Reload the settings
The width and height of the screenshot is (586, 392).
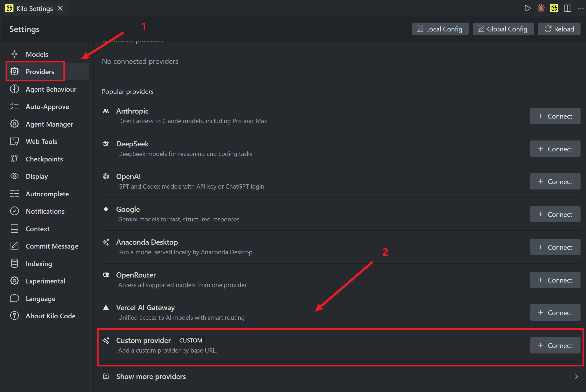[559, 29]
